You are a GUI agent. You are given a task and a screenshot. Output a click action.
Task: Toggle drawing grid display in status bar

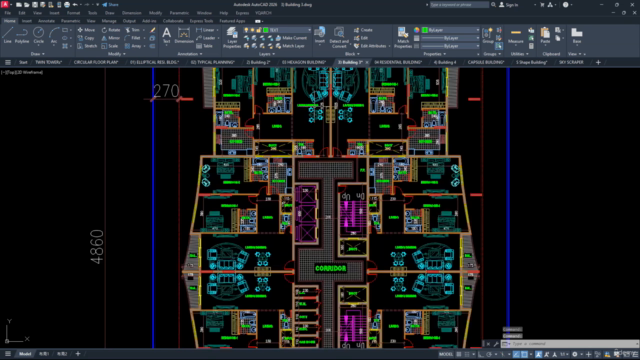click(x=459, y=354)
